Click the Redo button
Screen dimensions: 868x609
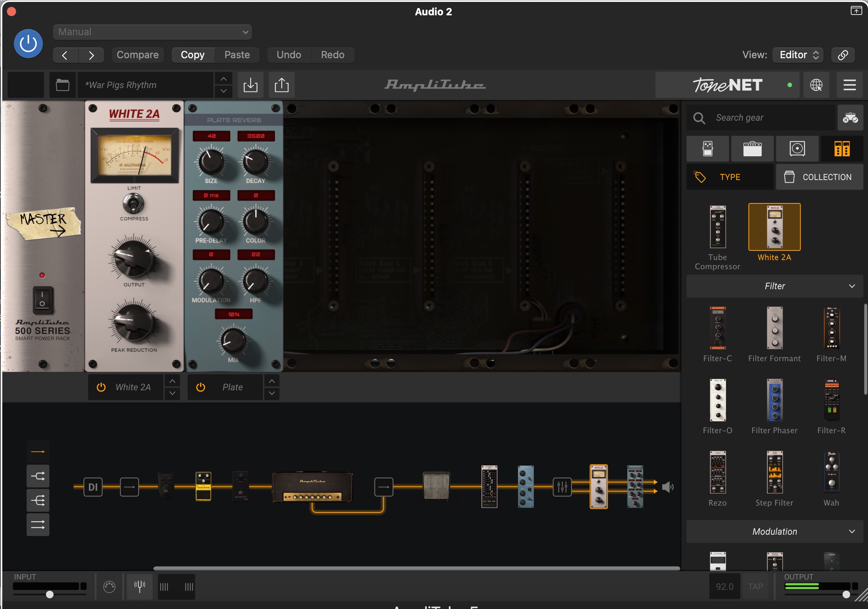click(332, 55)
